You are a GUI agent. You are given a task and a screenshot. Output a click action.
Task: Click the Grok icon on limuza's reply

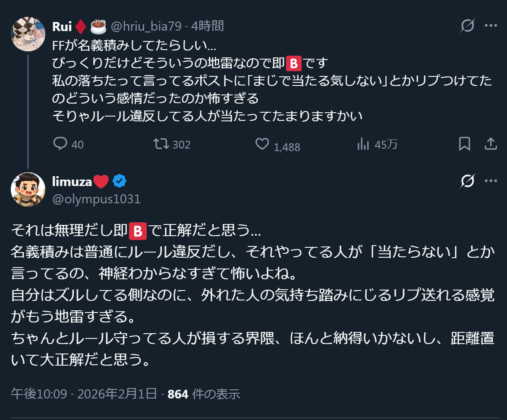[467, 181]
